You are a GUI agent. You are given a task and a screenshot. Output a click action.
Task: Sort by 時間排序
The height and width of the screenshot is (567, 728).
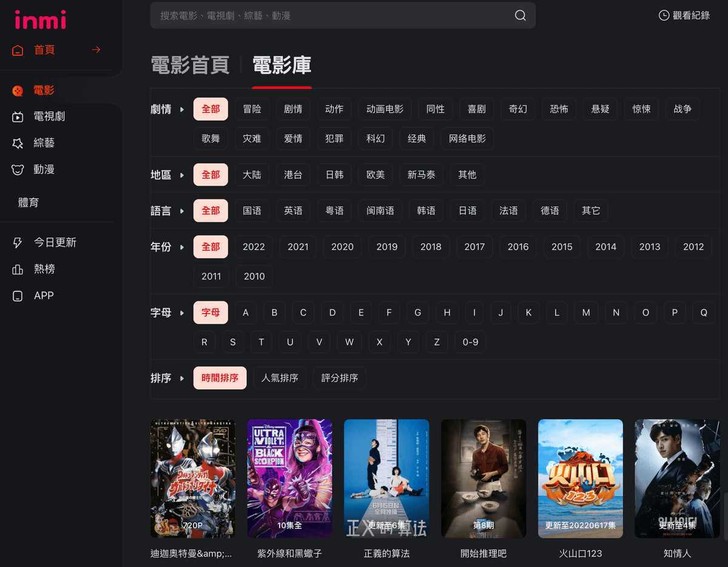coord(220,378)
